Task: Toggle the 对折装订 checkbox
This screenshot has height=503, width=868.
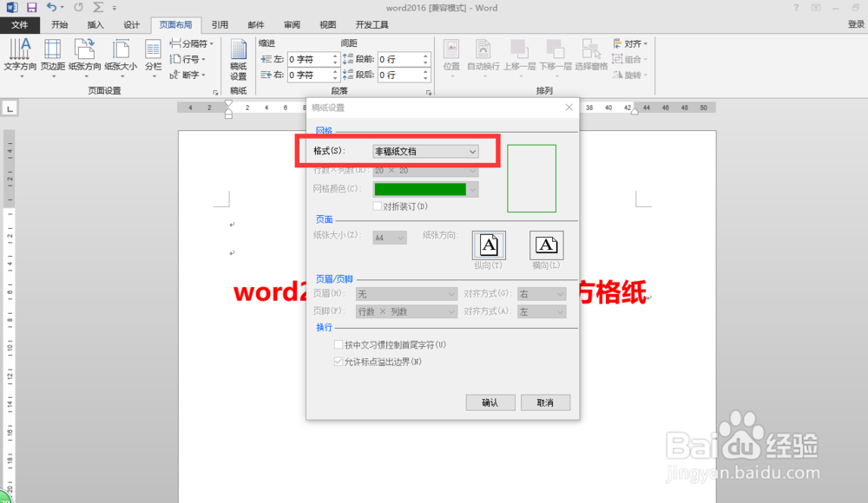Action: (377, 206)
